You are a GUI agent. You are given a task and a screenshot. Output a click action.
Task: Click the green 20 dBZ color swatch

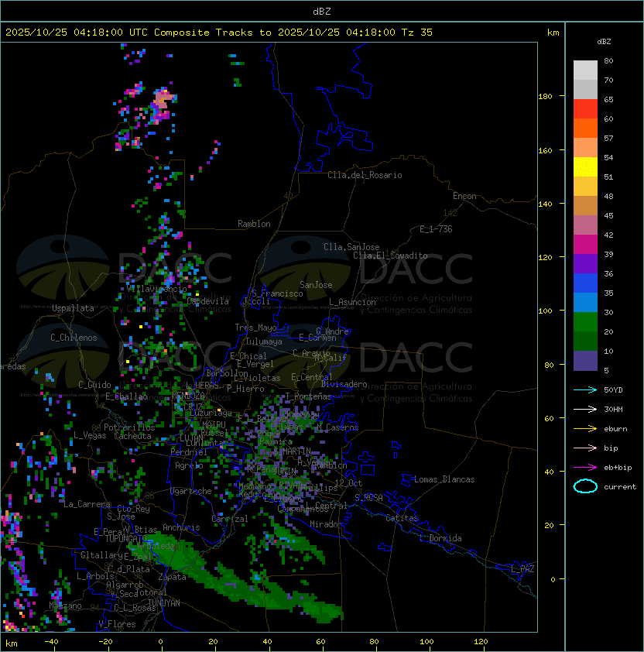click(x=585, y=322)
